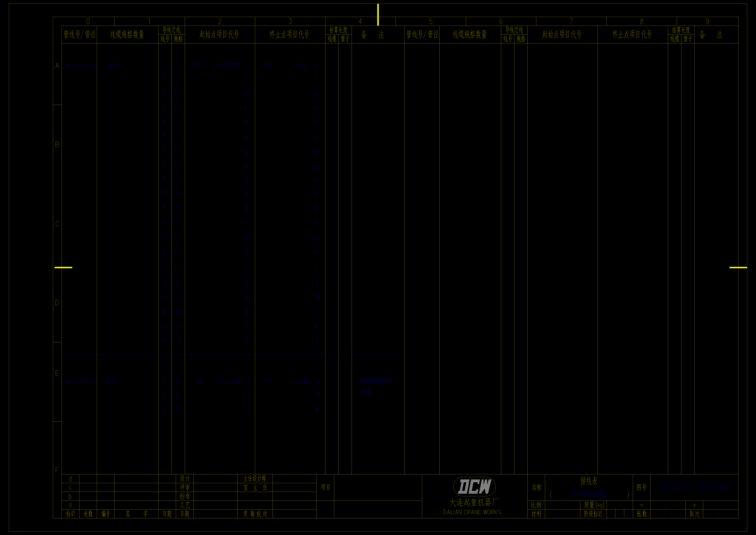Click the right table's 管线号/管径 header
Image resolution: width=756 pixels, height=535 pixels.
(x=422, y=34)
